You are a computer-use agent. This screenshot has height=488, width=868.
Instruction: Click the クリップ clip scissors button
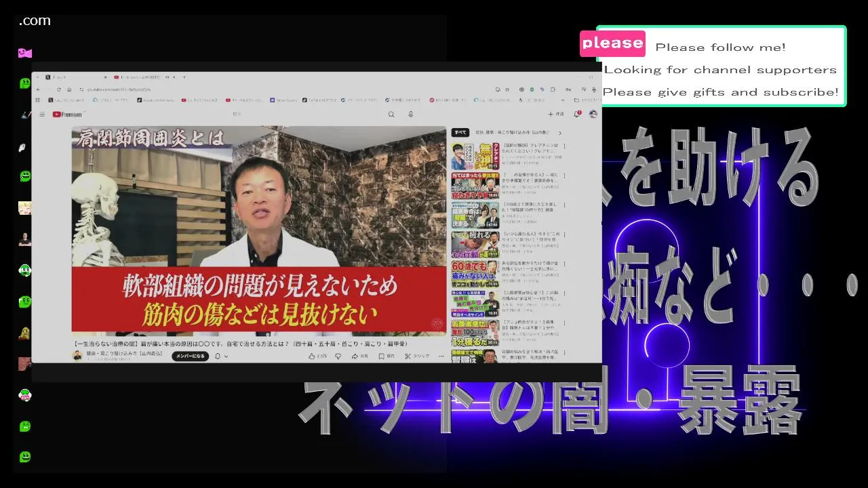417,356
